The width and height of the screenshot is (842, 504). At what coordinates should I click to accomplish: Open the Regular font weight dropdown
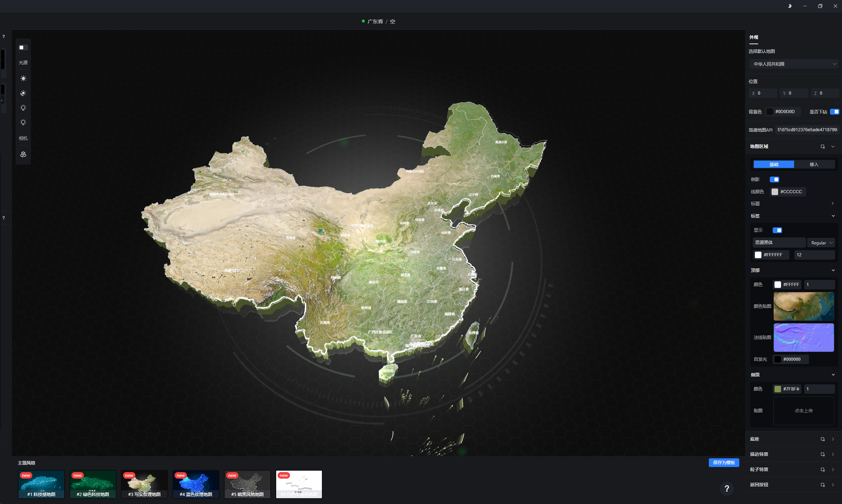tap(821, 243)
